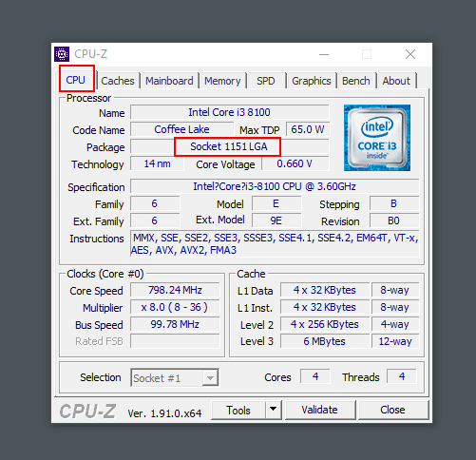Open the Tools dropdown arrow
The image size is (476, 460).
click(x=273, y=410)
